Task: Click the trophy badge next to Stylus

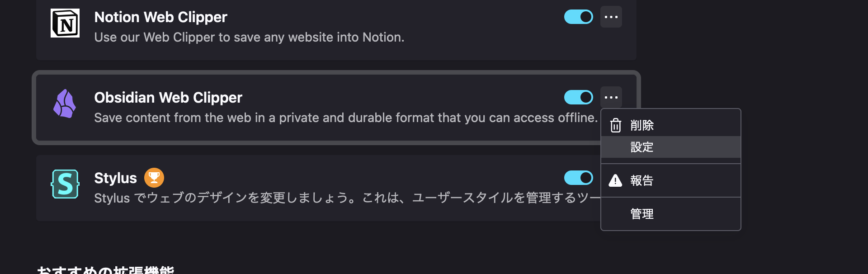Action: [x=154, y=177]
